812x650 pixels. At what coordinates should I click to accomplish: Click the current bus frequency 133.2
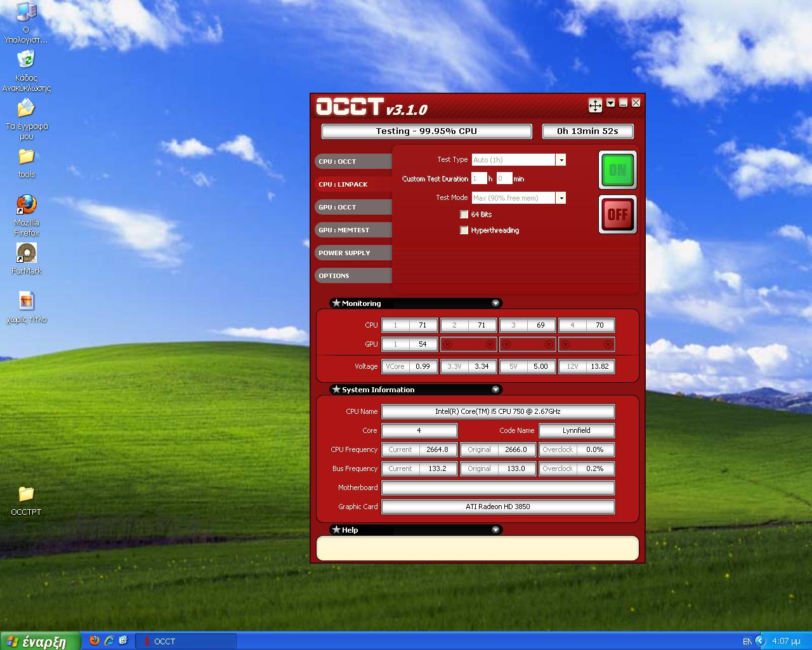pos(437,468)
